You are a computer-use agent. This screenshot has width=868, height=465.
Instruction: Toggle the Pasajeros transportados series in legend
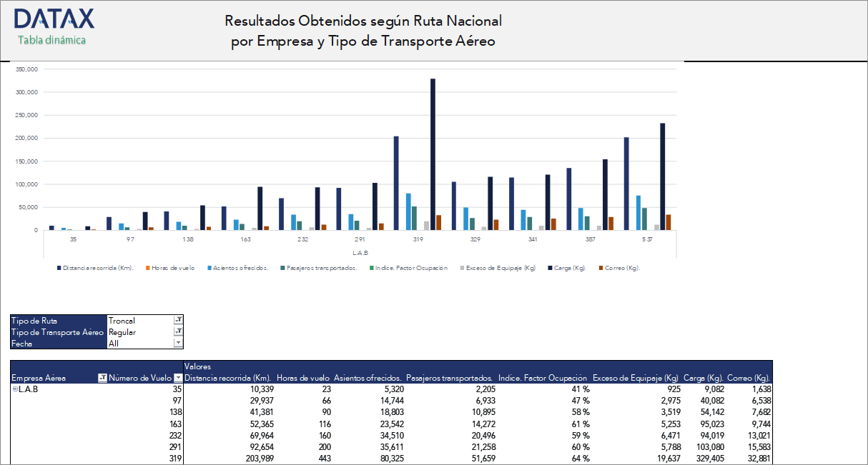282,267
